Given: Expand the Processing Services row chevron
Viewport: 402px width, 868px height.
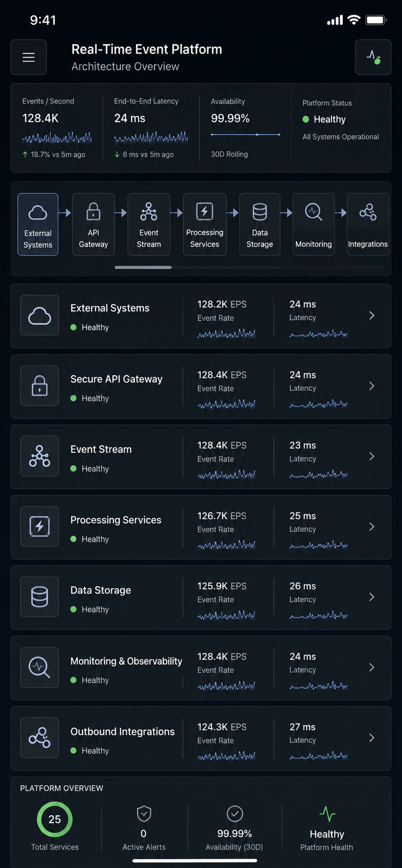Looking at the screenshot, I should (372, 527).
